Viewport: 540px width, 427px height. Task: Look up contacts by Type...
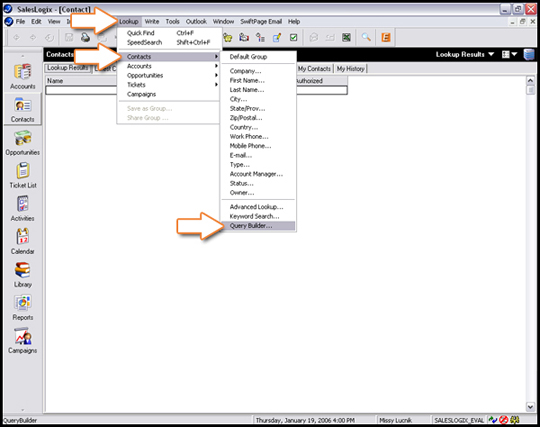(258, 165)
